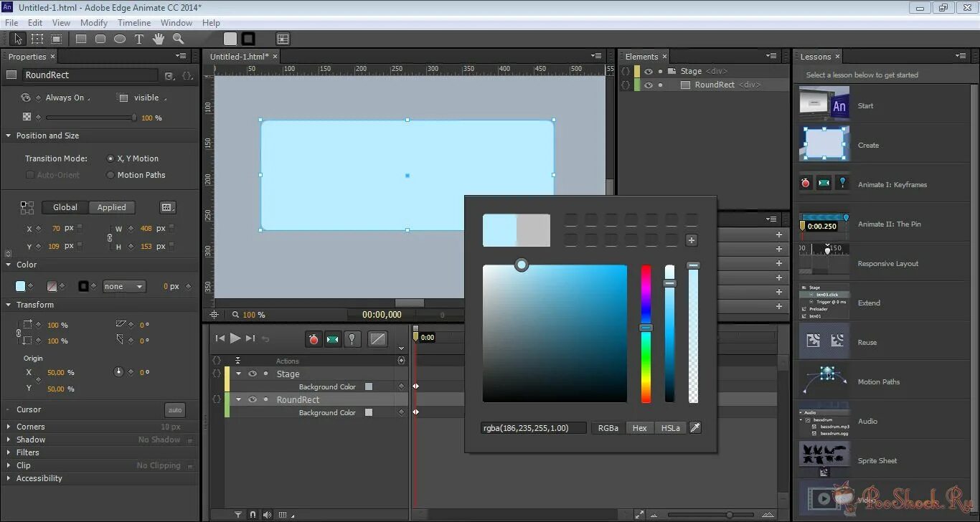Select the Zoom magnifier tool
The width and height of the screenshot is (980, 522).
tap(178, 39)
